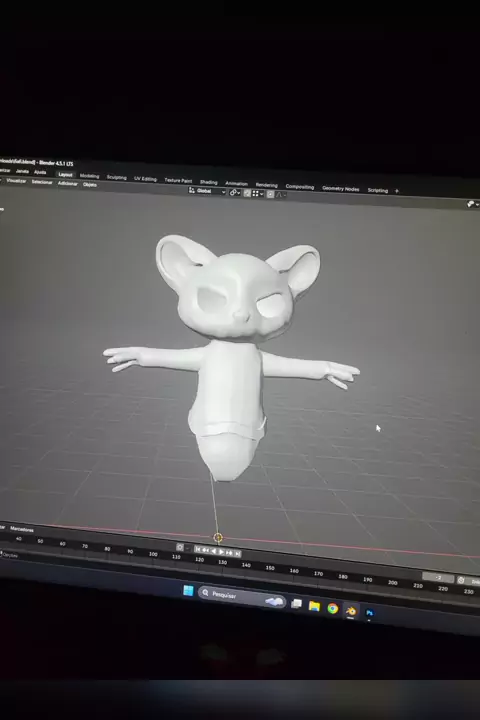Click the 3D cursor on the grid
Viewport: 480px width, 720px height.
[218, 537]
